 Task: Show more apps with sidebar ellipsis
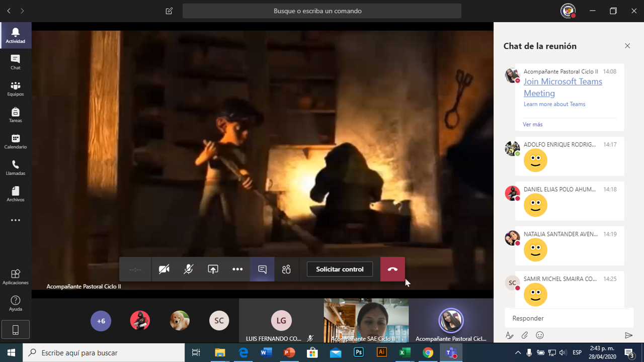point(16,220)
